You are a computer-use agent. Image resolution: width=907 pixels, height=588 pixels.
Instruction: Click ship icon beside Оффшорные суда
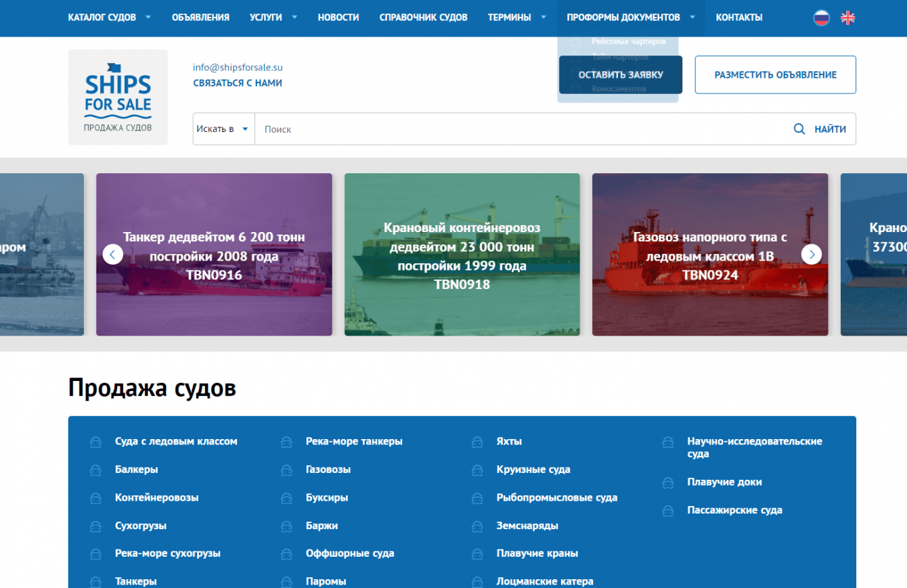(x=287, y=554)
